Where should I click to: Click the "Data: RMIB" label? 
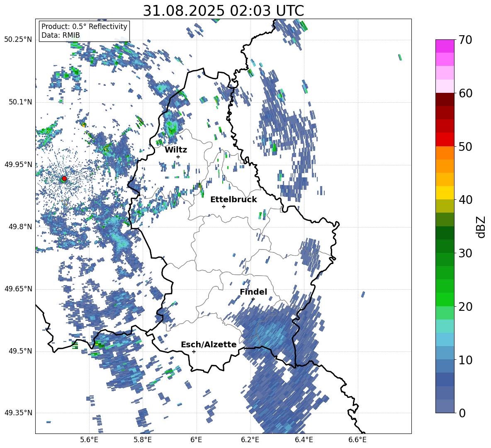[61, 35]
